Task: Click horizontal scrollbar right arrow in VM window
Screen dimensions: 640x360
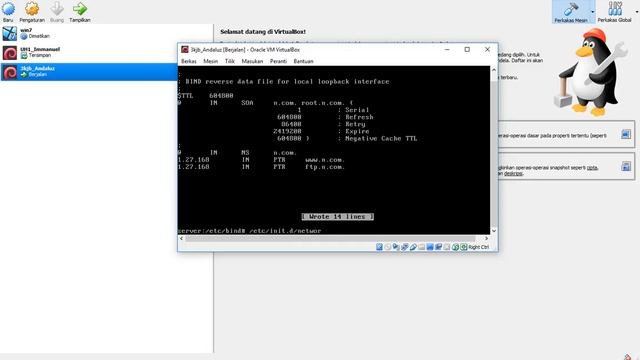Action: pyautogui.click(x=487, y=238)
